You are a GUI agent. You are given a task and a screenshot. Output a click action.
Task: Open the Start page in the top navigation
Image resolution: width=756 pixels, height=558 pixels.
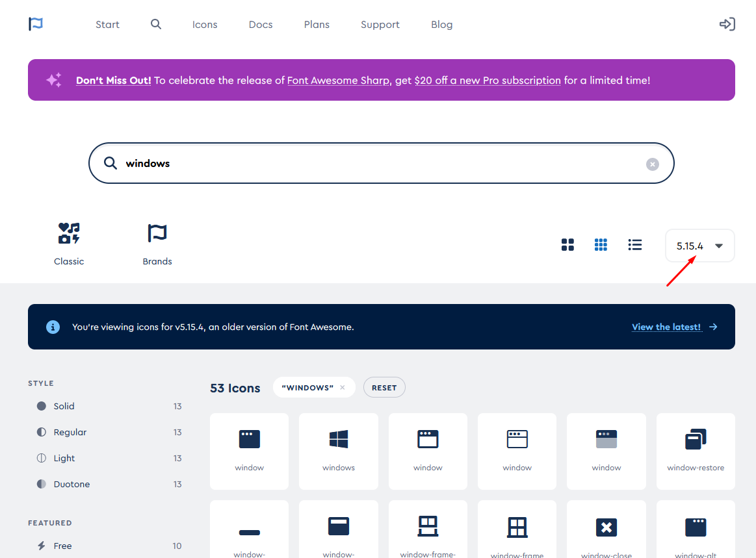[107, 25]
